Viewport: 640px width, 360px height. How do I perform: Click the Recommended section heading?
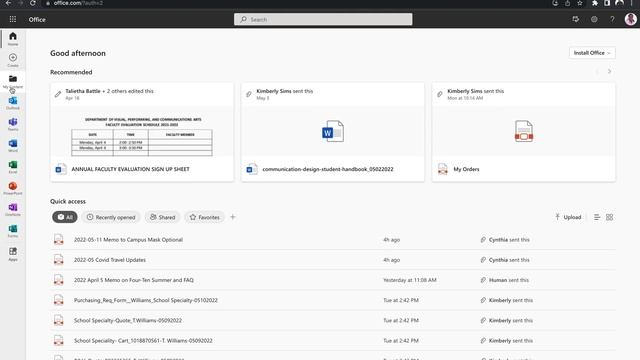tap(71, 72)
